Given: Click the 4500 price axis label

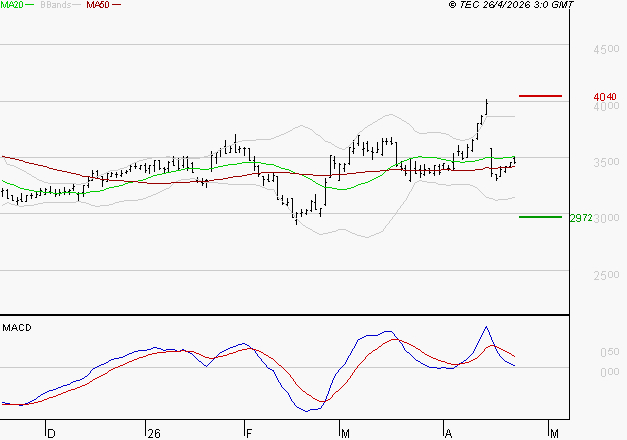Looking at the screenshot, I should coord(606,50).
